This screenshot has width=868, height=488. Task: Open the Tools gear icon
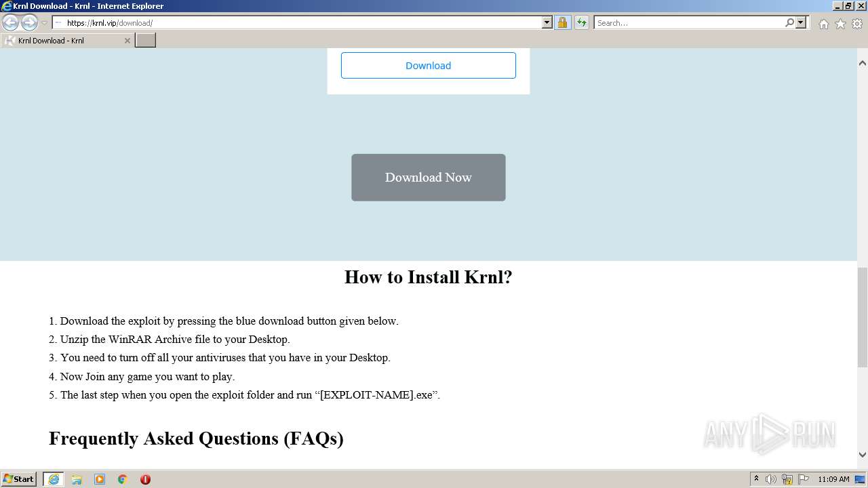(x=857, y=24)
